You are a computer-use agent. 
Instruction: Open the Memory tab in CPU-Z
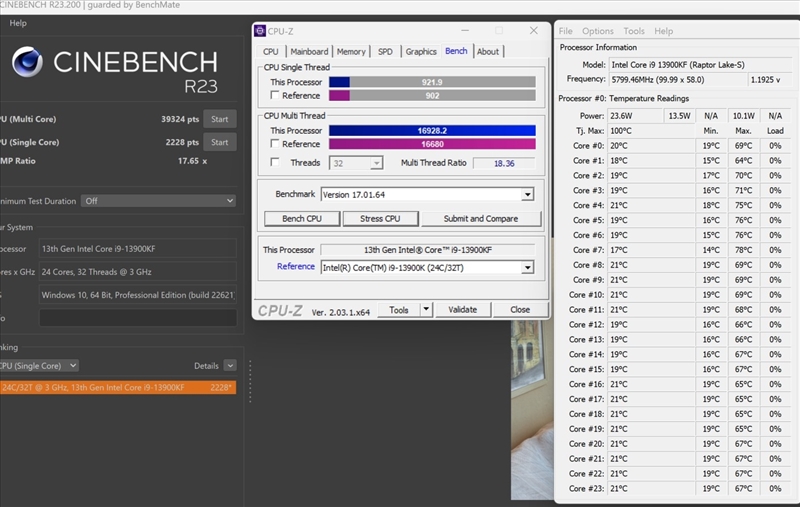coord(351,52)
